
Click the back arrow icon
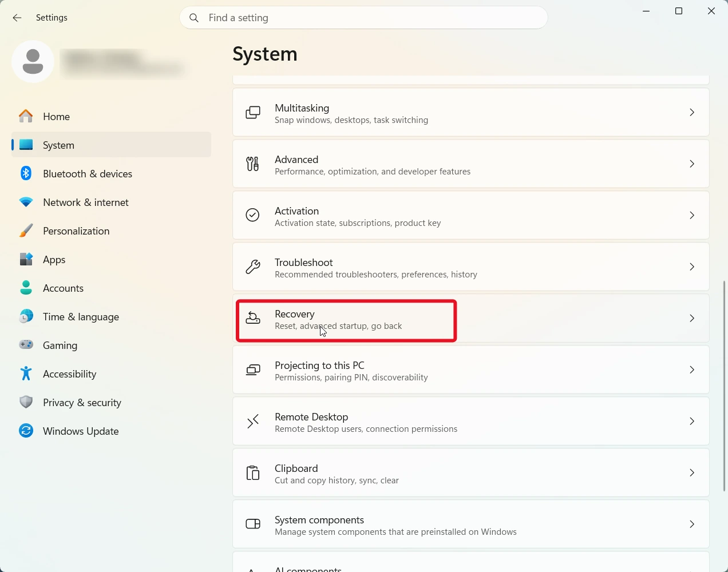coord(17,18)
